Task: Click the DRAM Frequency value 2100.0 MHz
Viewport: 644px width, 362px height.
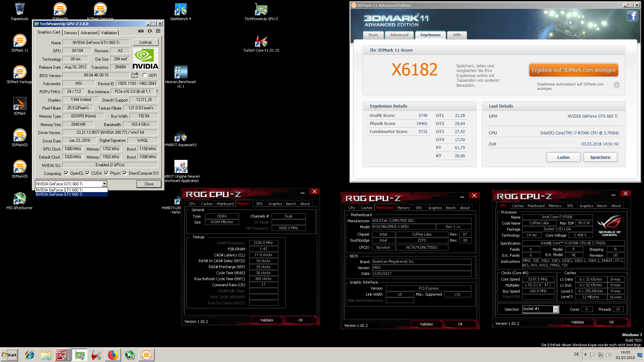Action: [263, 243]
